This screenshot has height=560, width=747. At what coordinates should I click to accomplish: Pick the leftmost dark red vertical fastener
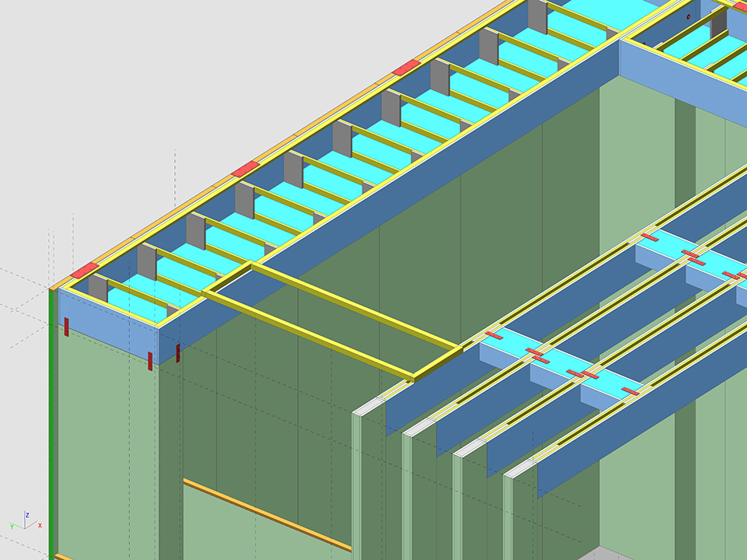67,327
